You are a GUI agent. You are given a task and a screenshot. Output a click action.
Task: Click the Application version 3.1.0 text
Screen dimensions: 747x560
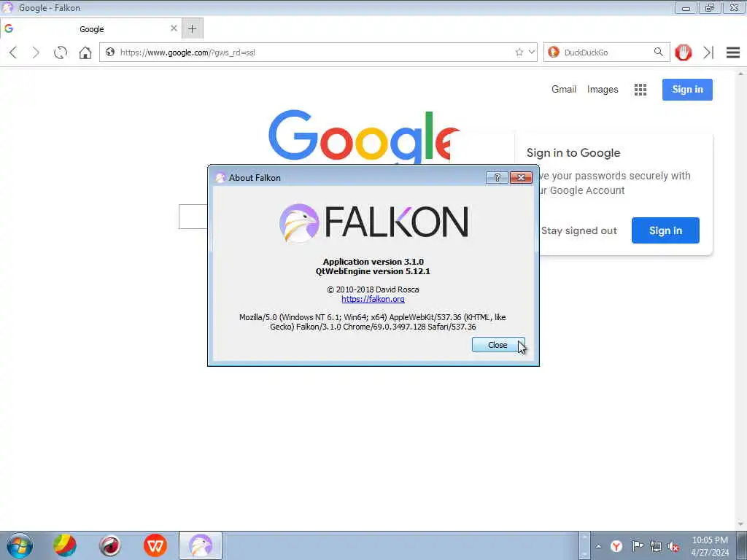coord(373,262)
